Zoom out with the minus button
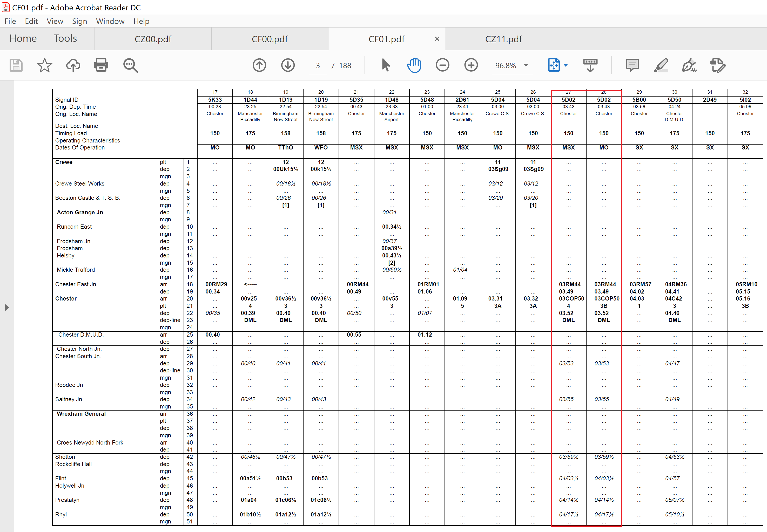 coord(442,65)
